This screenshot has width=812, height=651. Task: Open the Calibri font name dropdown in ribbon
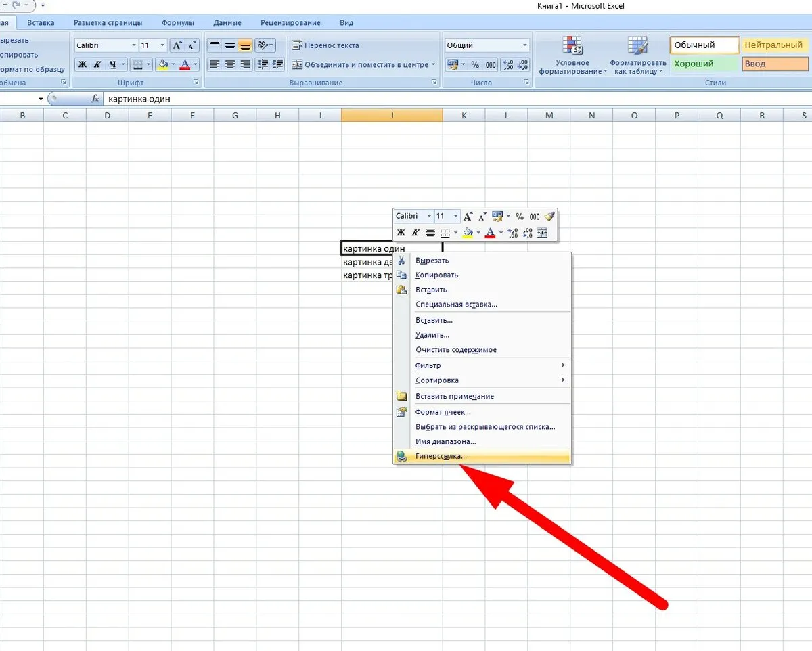tap(132, 45)
